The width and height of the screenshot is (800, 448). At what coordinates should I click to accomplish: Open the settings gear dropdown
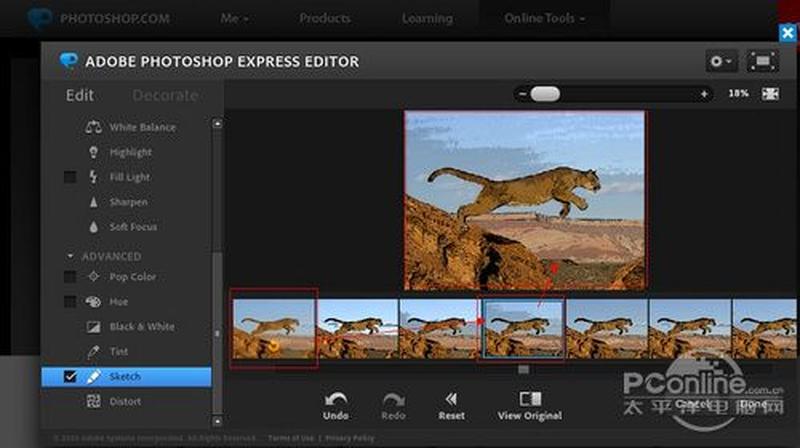[x=721, y=61]
